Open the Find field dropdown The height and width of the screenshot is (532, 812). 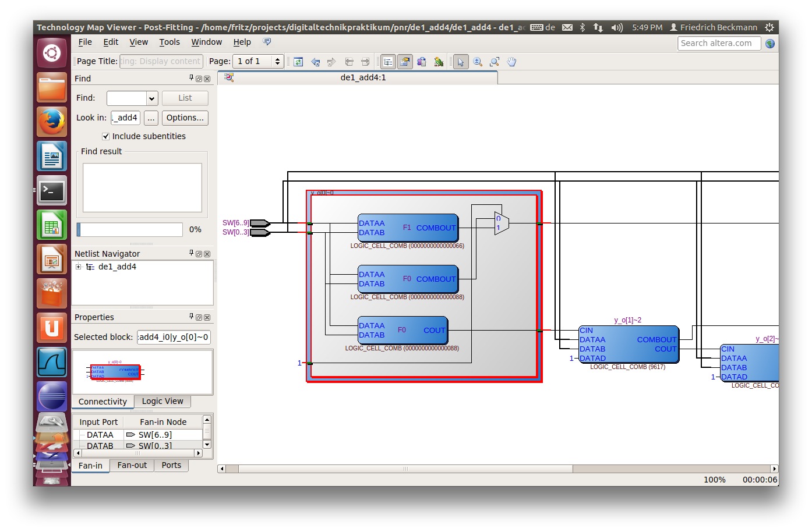(151, 98)
